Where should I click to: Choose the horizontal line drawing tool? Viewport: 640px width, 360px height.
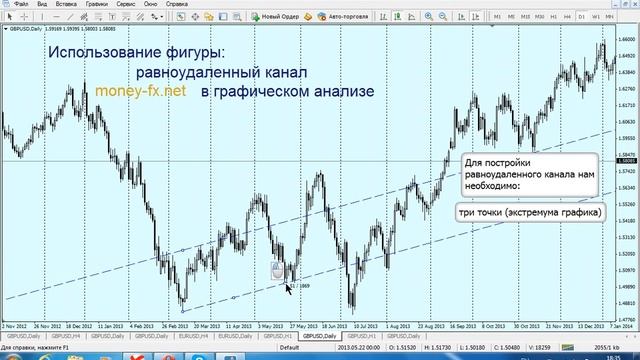click(56, 17)
